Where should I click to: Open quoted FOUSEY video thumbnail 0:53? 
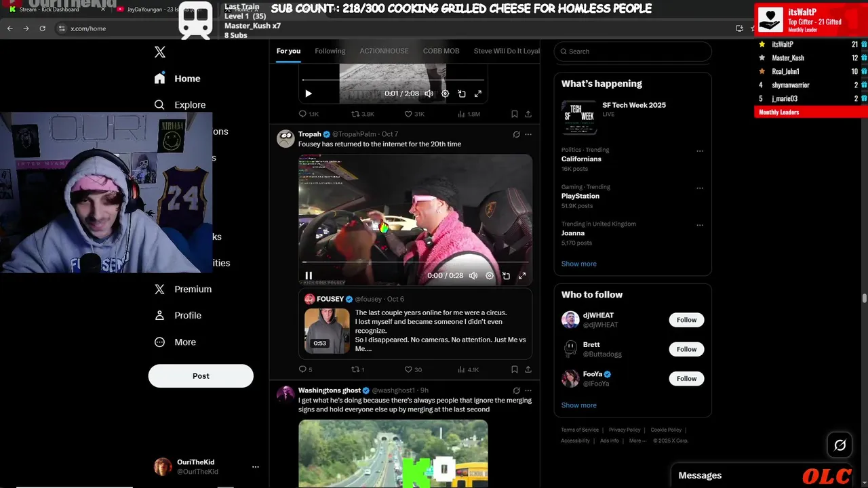pos(327,331)
